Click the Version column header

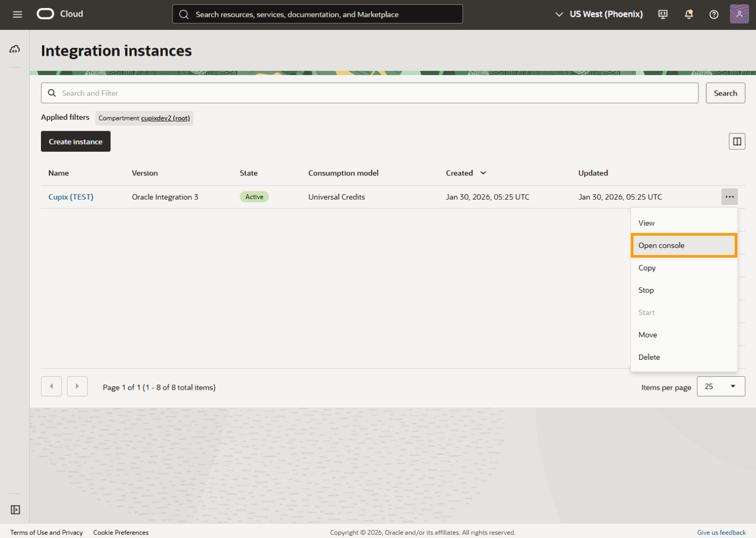click(145, 173)
